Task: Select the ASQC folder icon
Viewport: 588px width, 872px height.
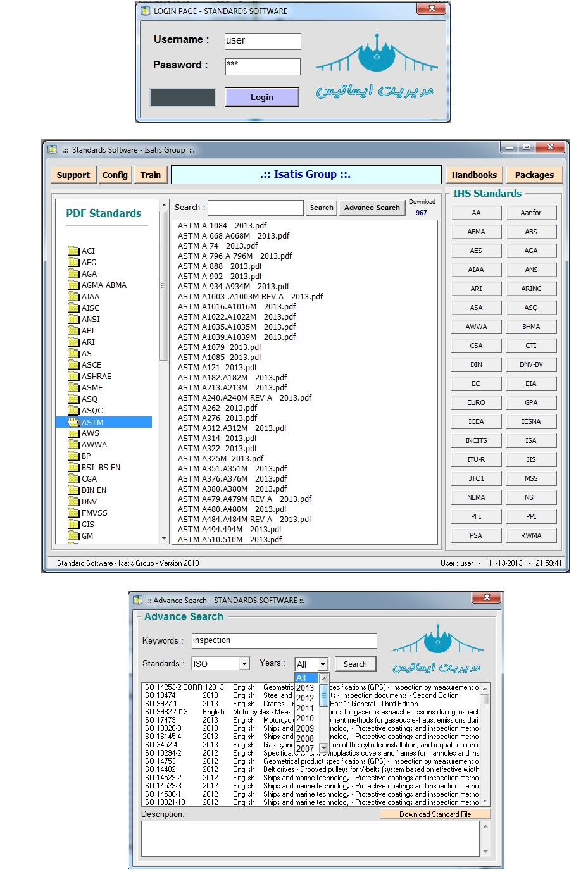Action: [73, 411]
